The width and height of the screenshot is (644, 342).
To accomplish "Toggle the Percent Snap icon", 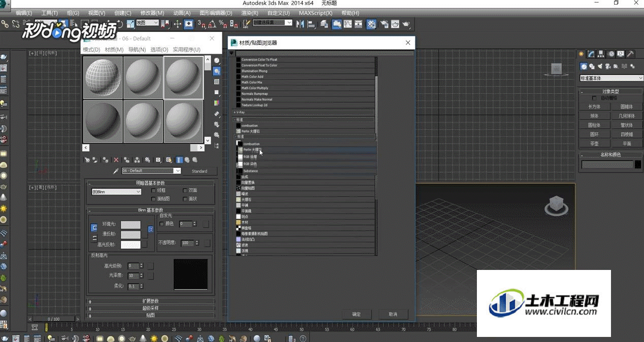I will 222,23.
